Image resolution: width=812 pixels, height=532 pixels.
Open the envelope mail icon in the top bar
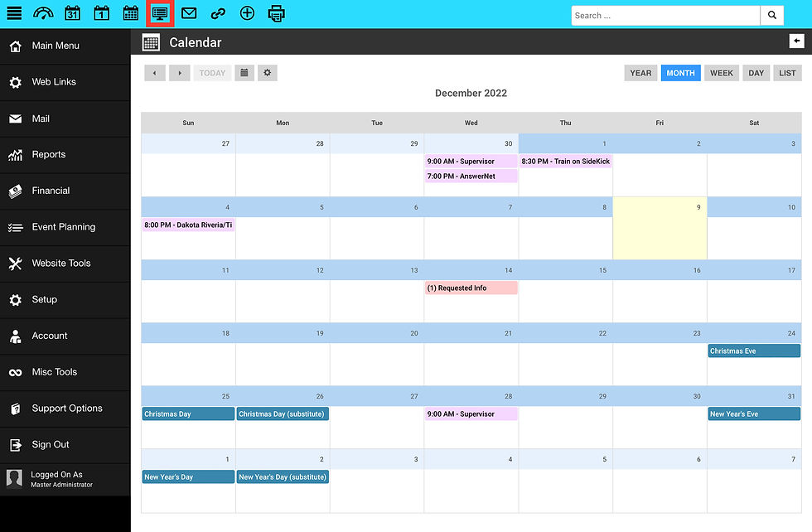[x=189, y=13]
